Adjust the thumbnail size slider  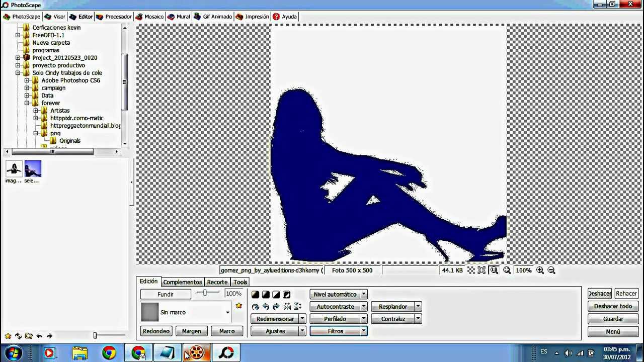pyautogui.click(x=109, y=335)
